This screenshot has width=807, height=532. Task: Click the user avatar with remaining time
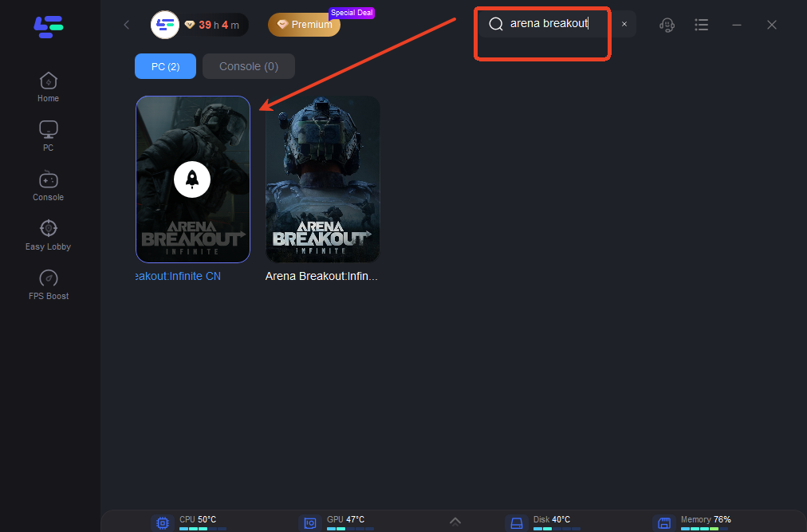pos(166,25)
